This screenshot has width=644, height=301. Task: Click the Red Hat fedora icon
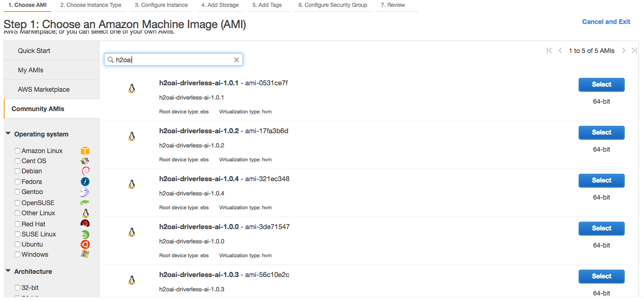point(85,224)
